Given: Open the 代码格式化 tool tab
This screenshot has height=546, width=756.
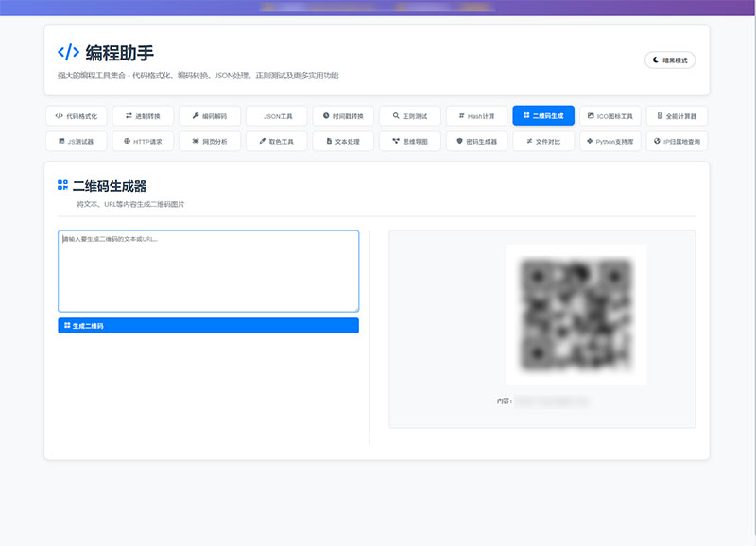Looking at the screenshot, I should coord(77,116).
